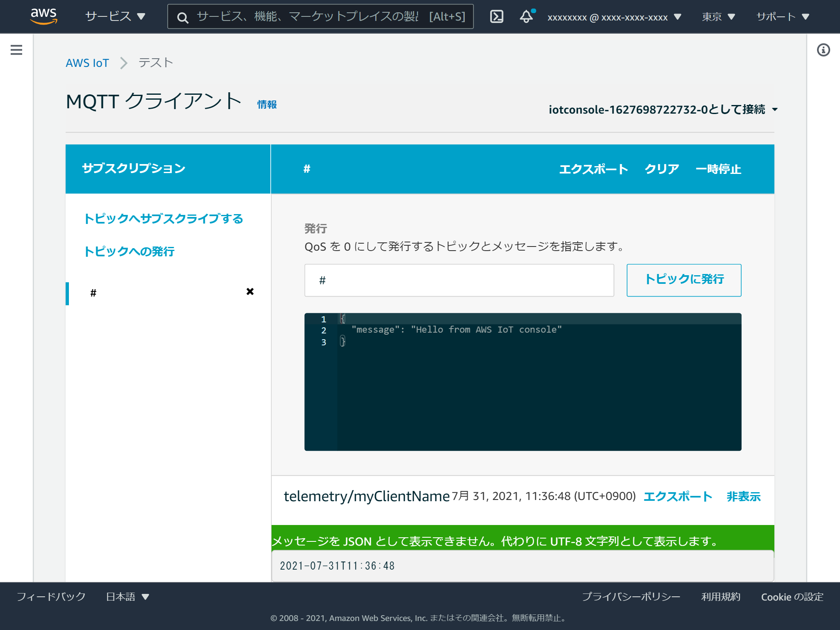
Task: Open the info panel icon on the right edge
Action: tap(824, 50)
